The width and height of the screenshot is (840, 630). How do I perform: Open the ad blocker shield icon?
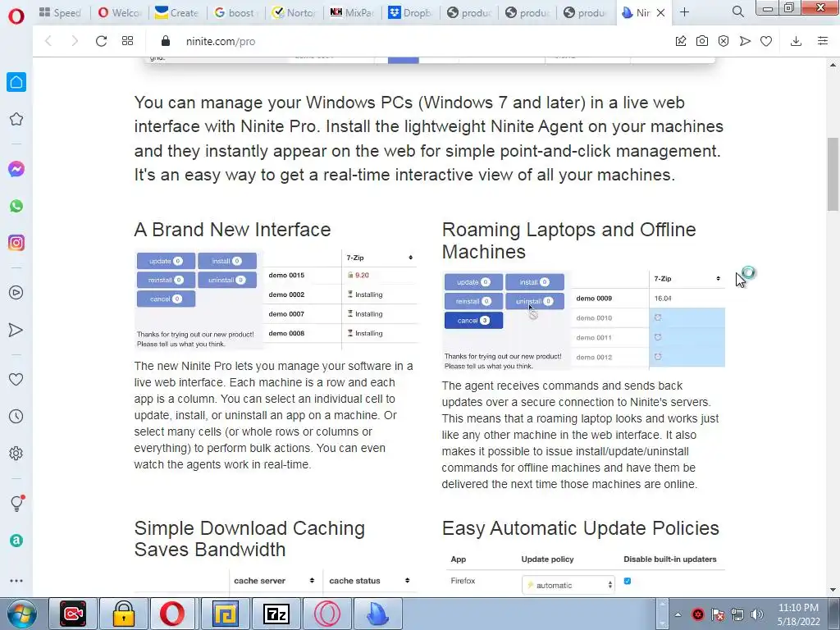coord(724,41)
